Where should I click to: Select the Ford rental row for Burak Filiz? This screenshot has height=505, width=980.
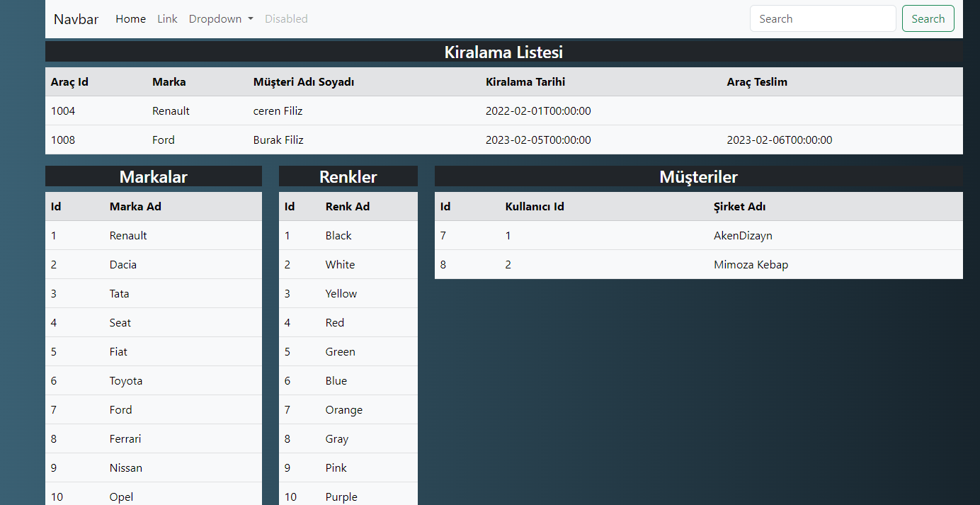tap(504, 140)
